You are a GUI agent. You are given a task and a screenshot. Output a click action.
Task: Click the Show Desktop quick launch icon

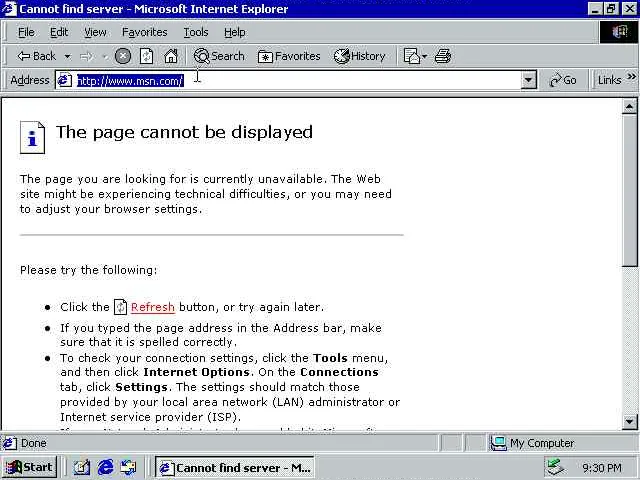click(x=82, y=467)
